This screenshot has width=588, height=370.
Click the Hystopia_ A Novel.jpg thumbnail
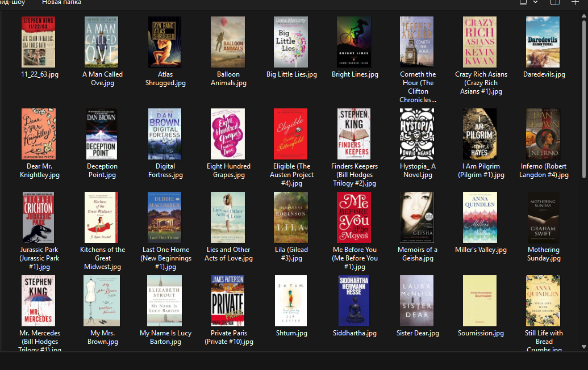[x=416, y=134]
